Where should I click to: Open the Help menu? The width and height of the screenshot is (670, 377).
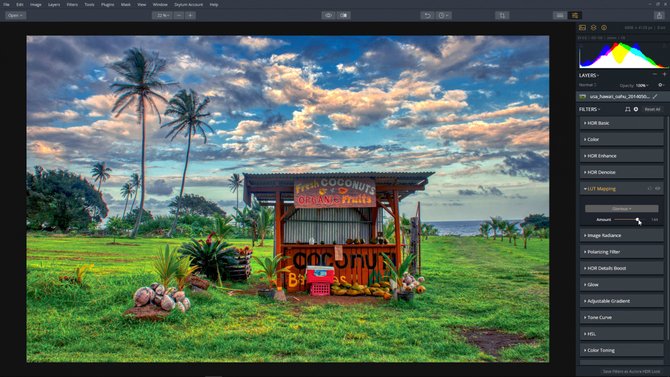(x=214, y=4)
